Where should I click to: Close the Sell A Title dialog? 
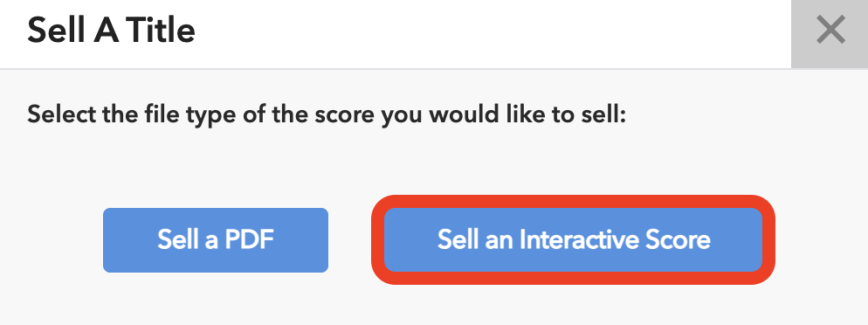[830, 31]
